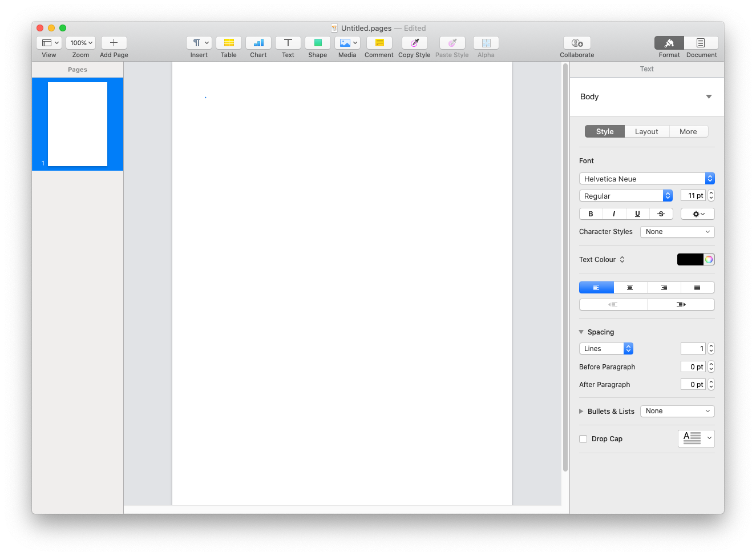Open the Character Styles dropdown
This screenshot has width=756, height=556.
[x=677, y=232]
